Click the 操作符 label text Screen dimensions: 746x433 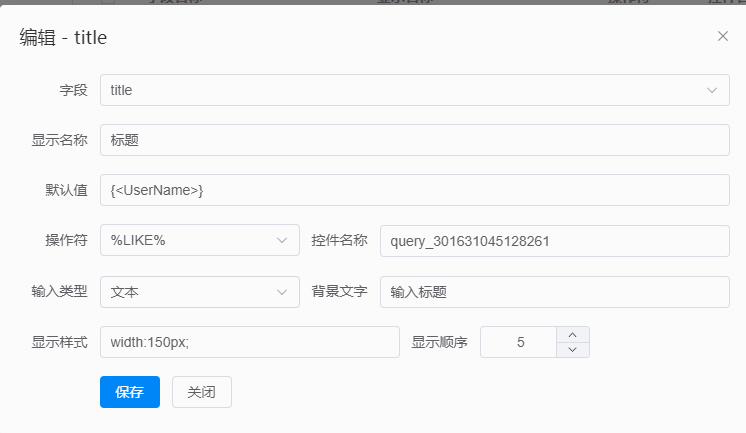tap(67, 240)
